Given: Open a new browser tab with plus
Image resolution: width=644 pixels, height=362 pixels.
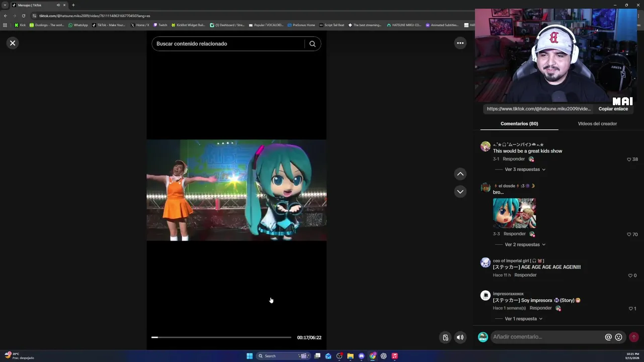Looking at the screenshot, I should point(73,5).
